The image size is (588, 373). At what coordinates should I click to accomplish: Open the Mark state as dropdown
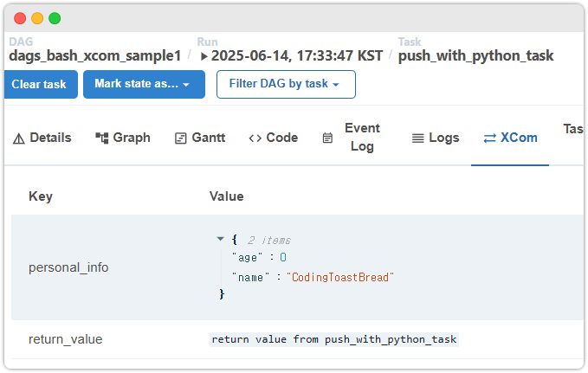coord(144,84)
